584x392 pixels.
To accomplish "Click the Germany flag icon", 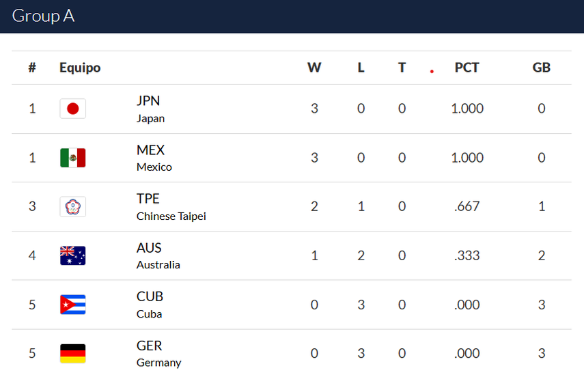I will [x=72, y=353].
